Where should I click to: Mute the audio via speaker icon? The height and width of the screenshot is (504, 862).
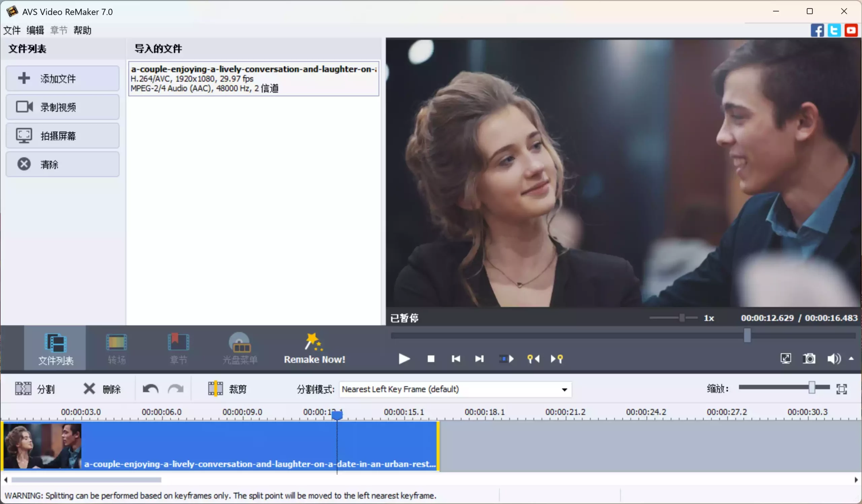point(834,359)
